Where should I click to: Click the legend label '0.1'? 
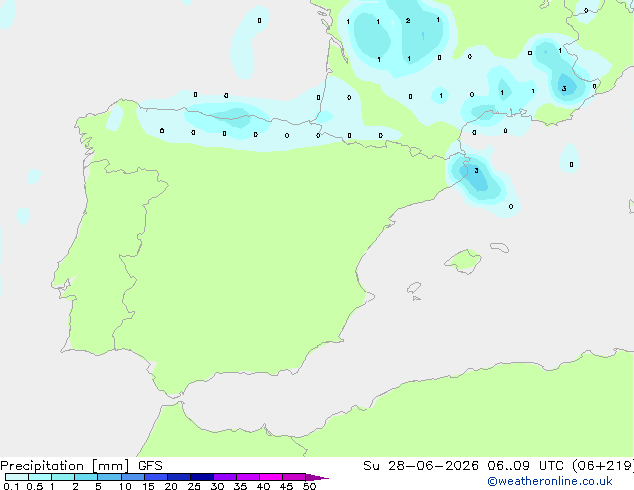(x=11, y=486)
